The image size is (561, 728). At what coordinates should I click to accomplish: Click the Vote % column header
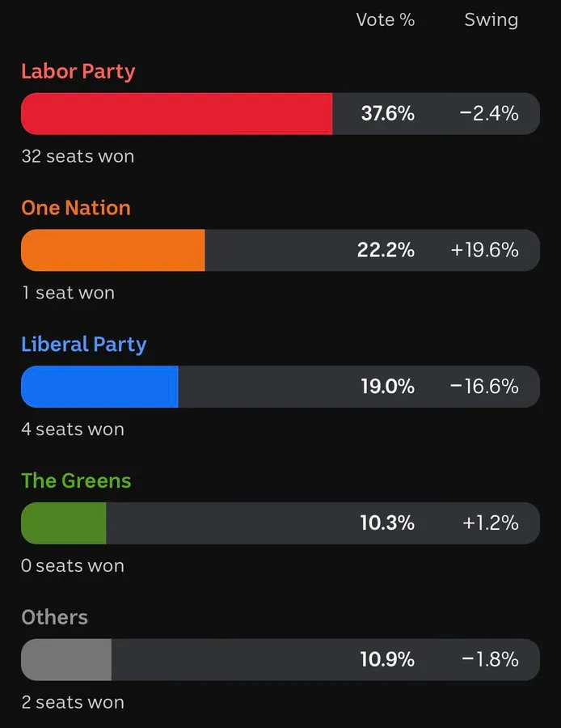click(x=385, y=20)
